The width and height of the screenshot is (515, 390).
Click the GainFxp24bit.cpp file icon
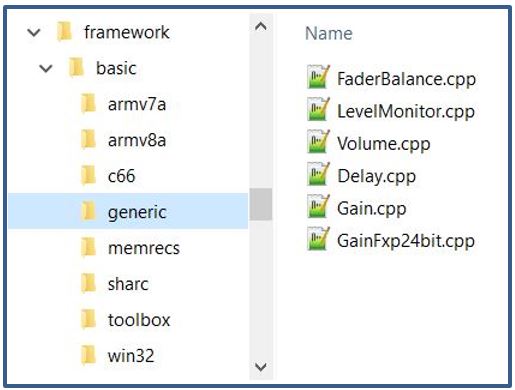[x=318, y=239]
